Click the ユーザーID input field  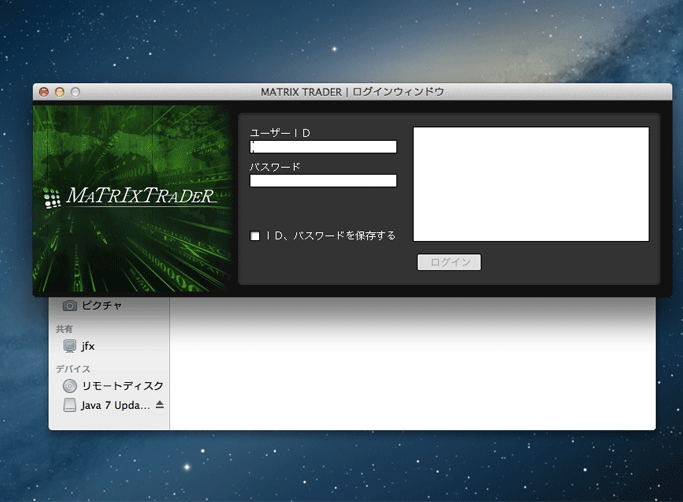(x=323, y=147)
